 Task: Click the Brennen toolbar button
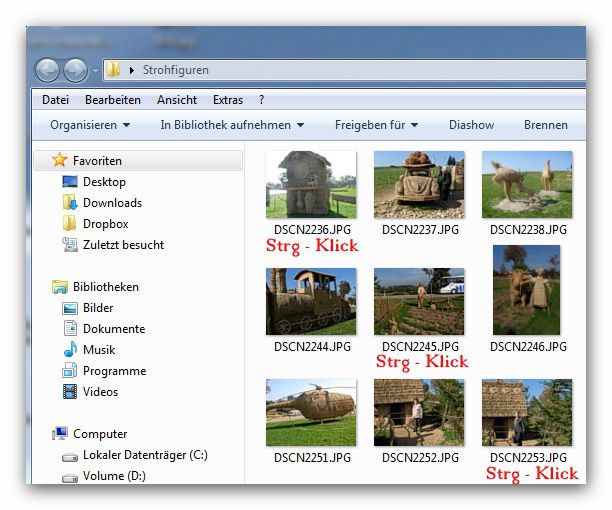[545, 125]
